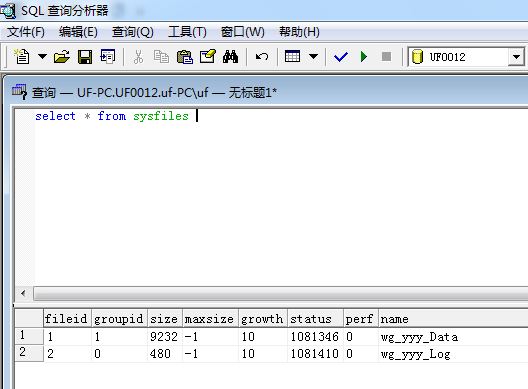528x389 pixels.
Task: Open the 文件(F) menu
Action: tap(26, 32)
